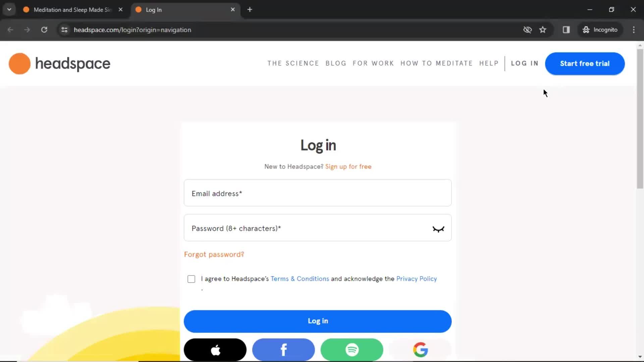
Task: Click the Log in submit button
Action: pos(318,320)
